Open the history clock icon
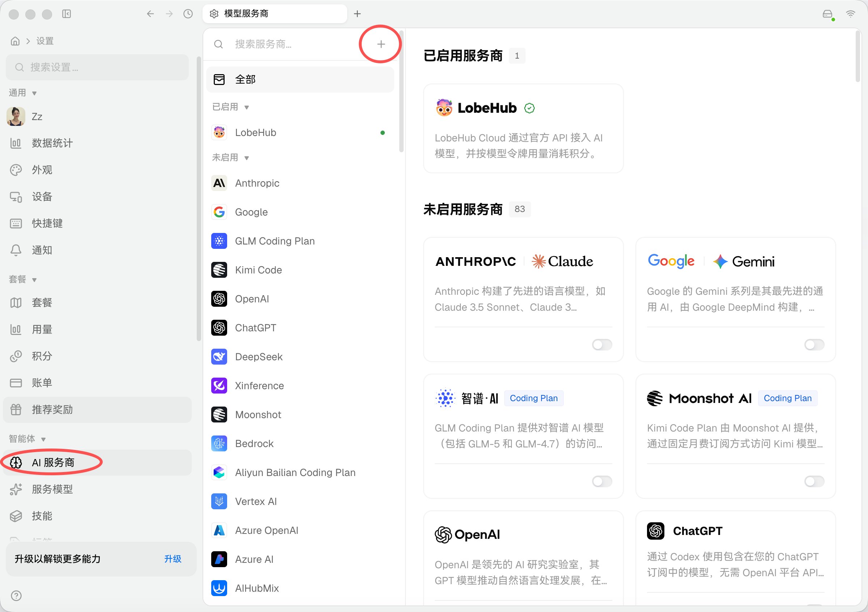The image size is (868, 612). tap(188, 14)
